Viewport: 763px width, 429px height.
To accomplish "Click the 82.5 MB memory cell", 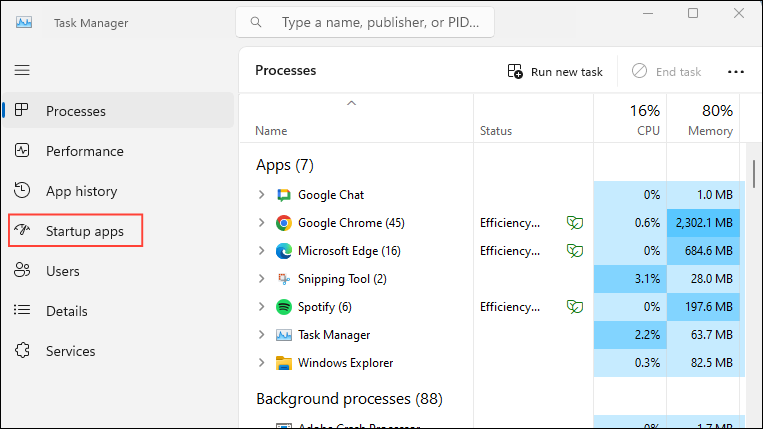I will tap(703, 363).
